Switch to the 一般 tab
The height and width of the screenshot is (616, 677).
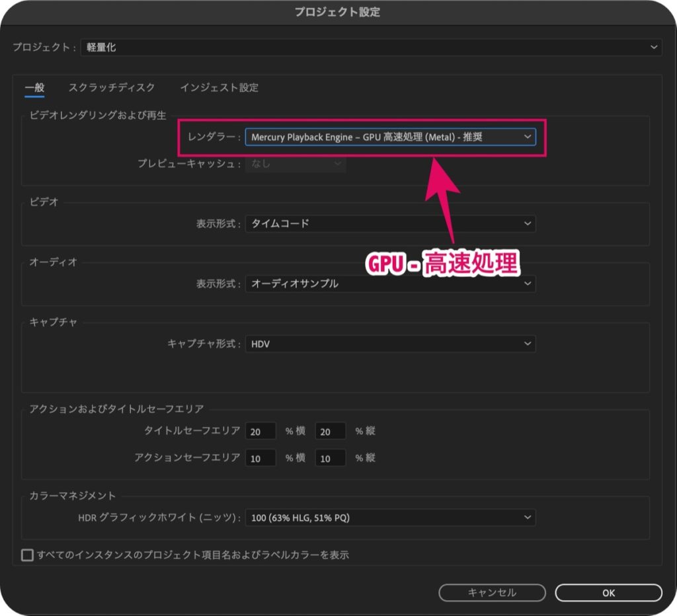click(34, 88)
